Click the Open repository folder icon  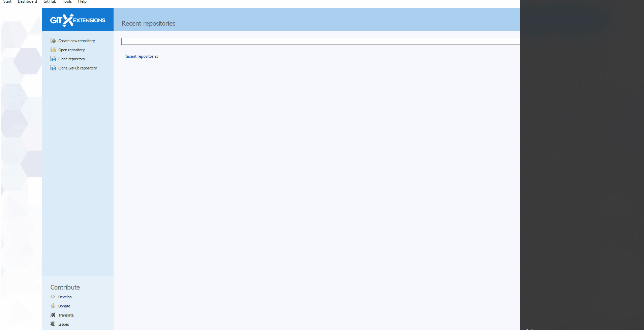53,50
